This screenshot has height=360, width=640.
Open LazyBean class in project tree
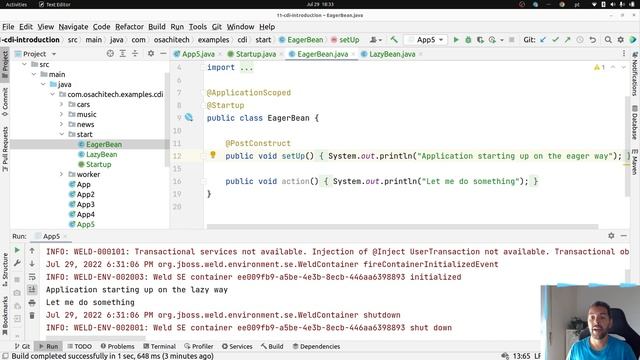pyautogui.click(x=102, y=154)
